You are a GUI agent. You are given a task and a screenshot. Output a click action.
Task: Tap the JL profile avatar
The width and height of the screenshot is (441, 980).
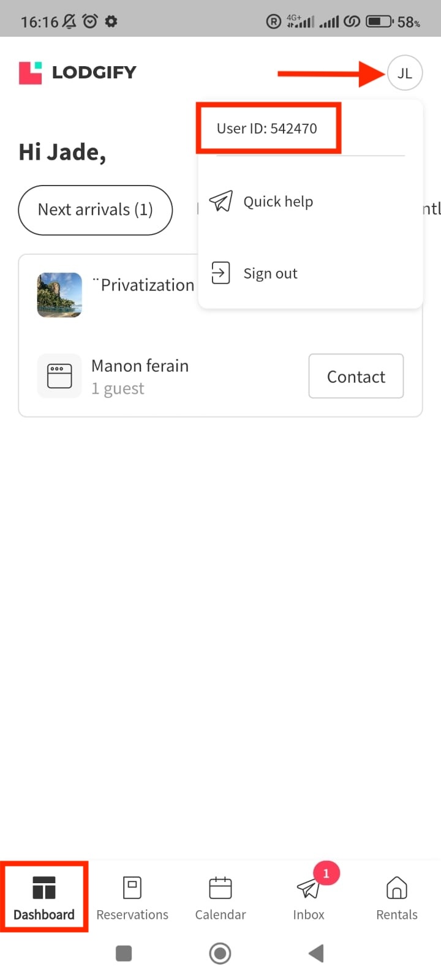coord(405,73)
